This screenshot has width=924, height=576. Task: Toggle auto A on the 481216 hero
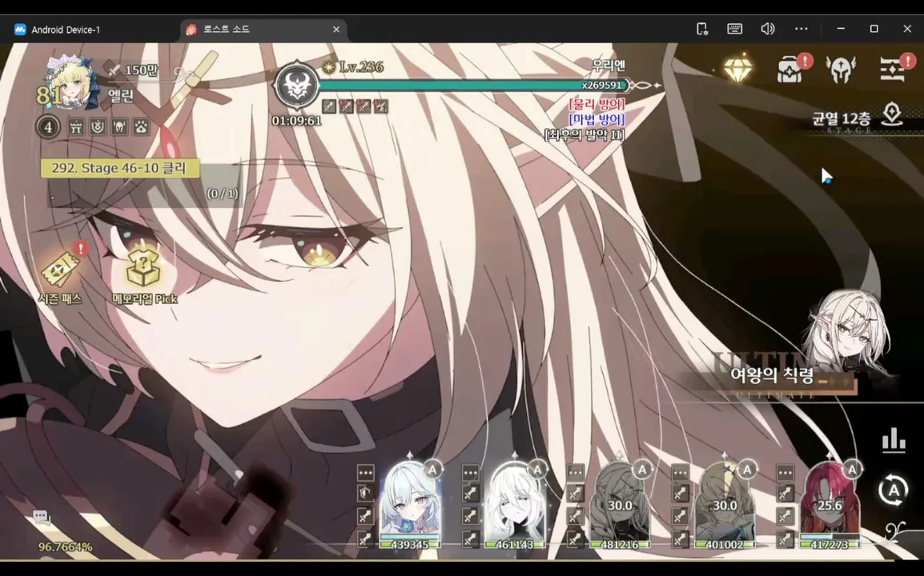[641, 470]
